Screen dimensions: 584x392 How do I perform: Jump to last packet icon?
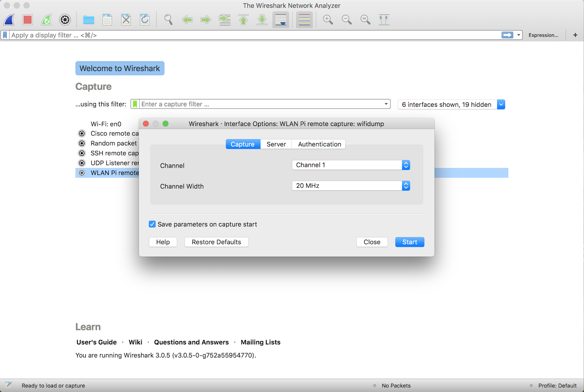262,20
